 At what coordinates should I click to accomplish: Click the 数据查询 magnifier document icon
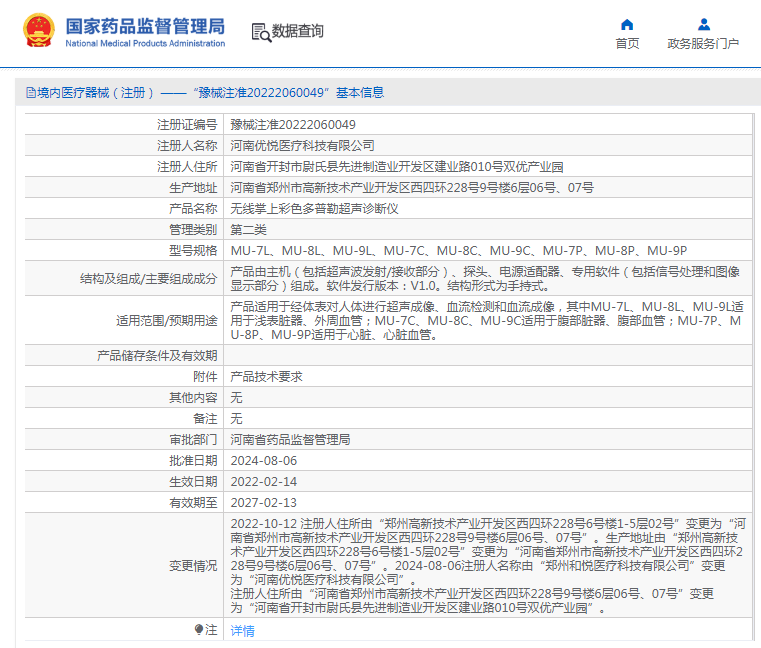[260, 32]
